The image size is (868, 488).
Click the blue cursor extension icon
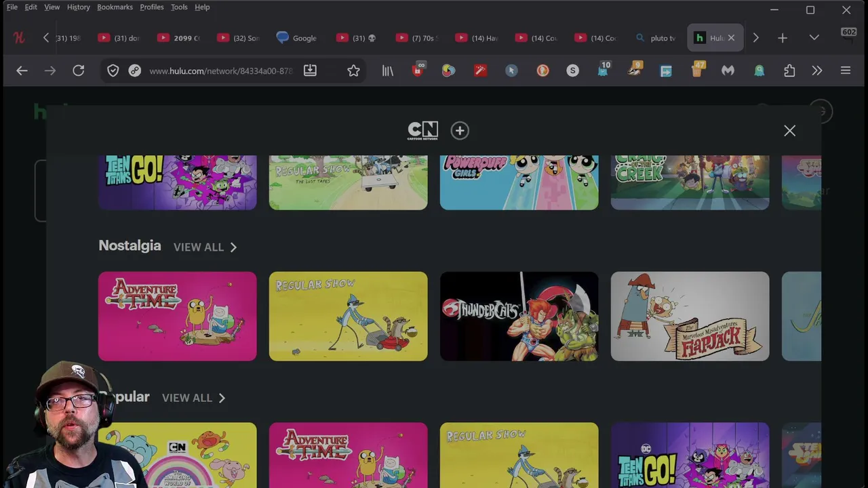(x=511, y=70)
